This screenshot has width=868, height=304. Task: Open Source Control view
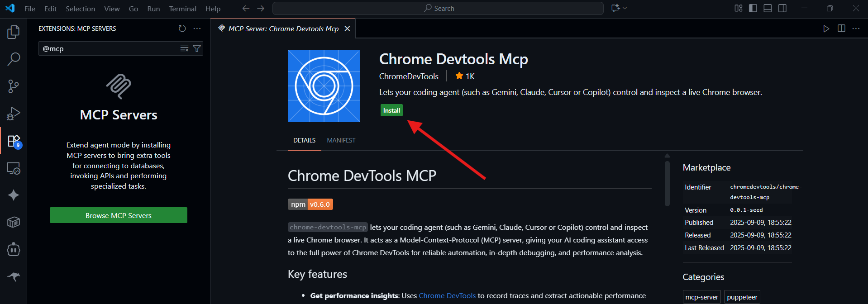coord(14,86)
